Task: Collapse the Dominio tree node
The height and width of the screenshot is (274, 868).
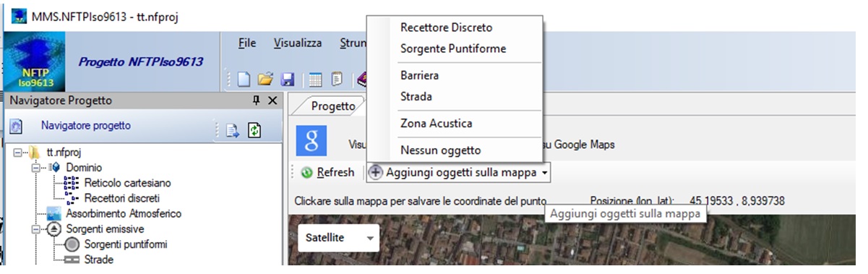Action: [35, 167]
